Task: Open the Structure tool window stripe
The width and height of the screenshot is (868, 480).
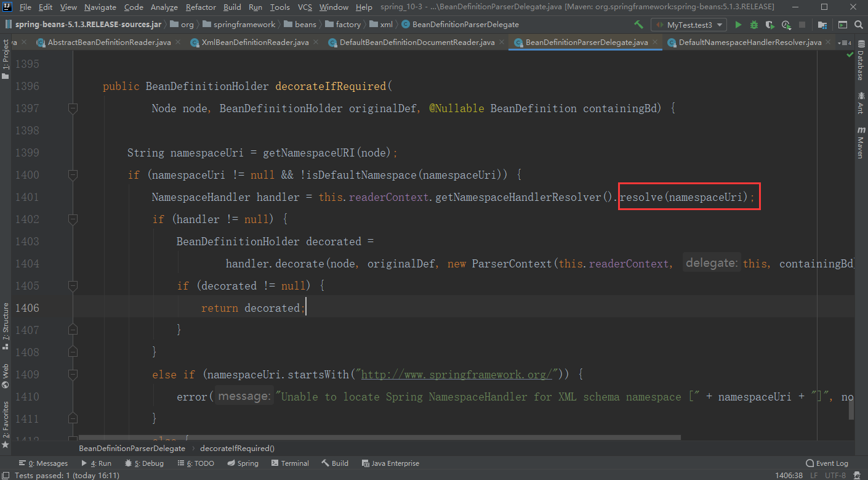Action: tap(6, 326)
